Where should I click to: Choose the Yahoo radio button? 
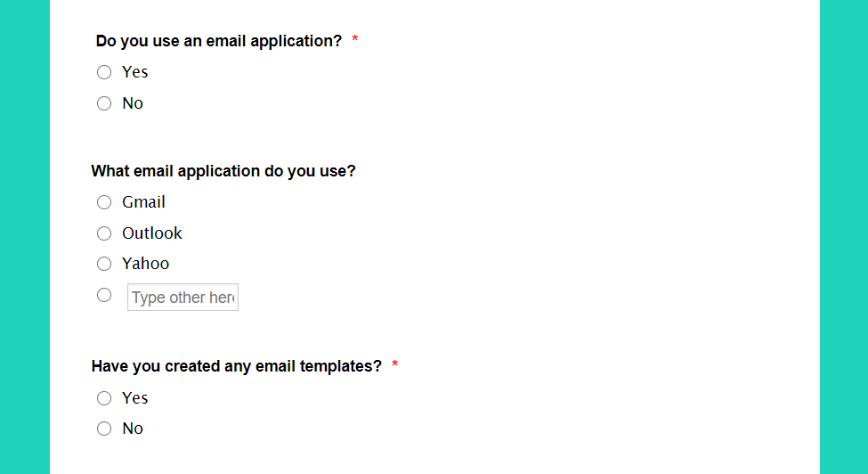click(104, 264)
